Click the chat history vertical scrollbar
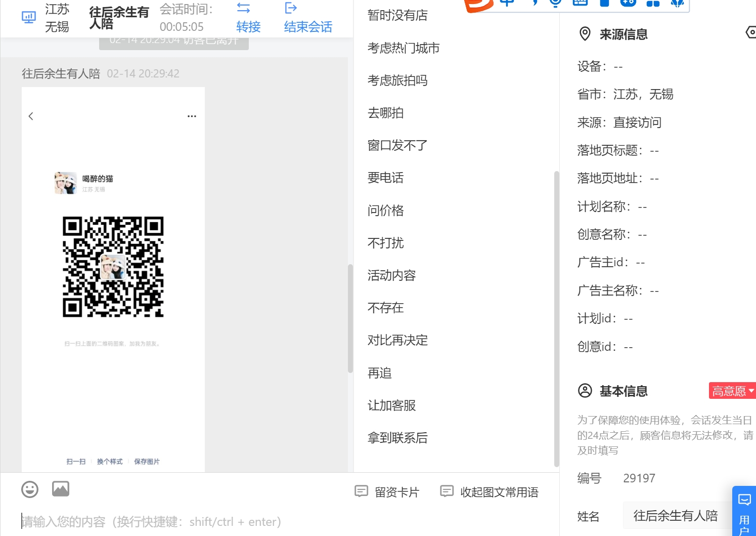The image size is (756, 536). coord(350,319)
